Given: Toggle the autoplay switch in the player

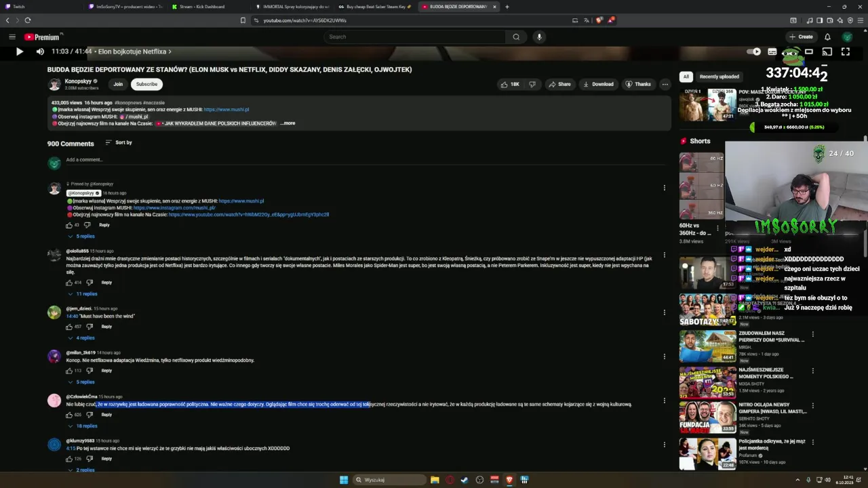Looking at the screenshot, I should [753, 52].
